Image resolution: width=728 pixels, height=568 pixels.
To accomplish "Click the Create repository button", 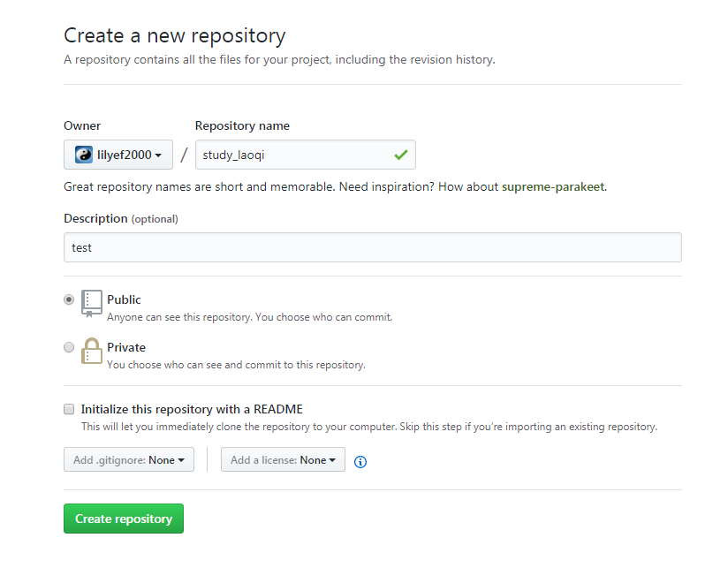I will (x=124, y=519).
